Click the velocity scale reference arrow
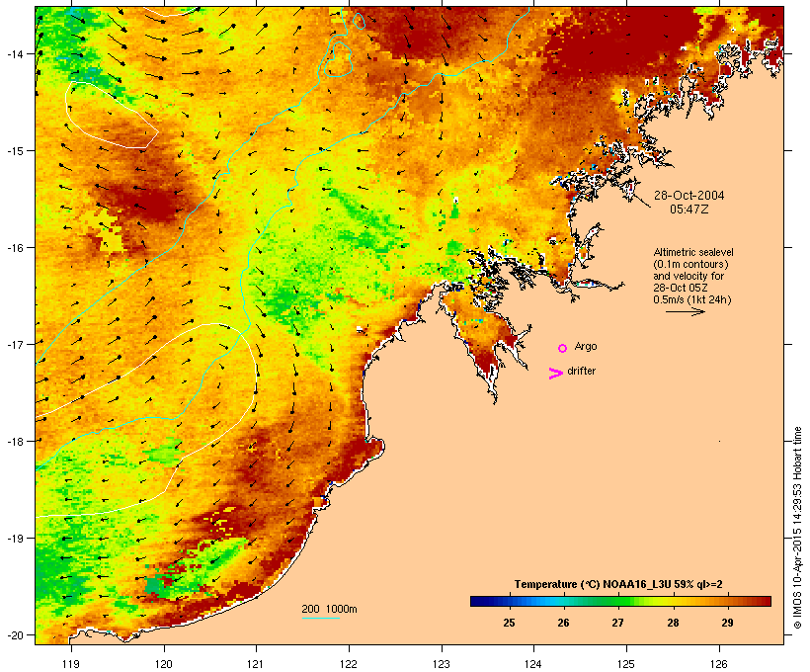 click(x=685, y=311)
